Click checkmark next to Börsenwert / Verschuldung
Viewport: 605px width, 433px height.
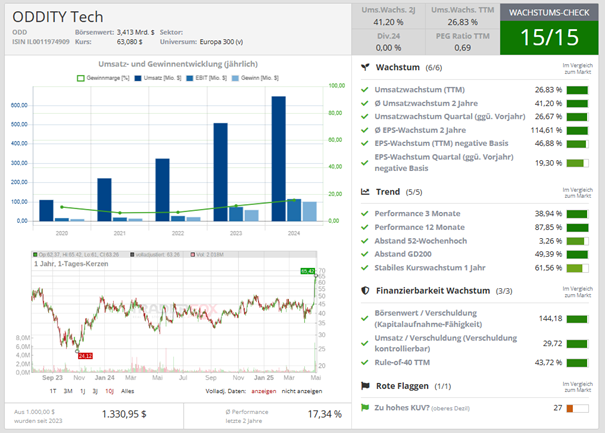(x=365, y=318)
